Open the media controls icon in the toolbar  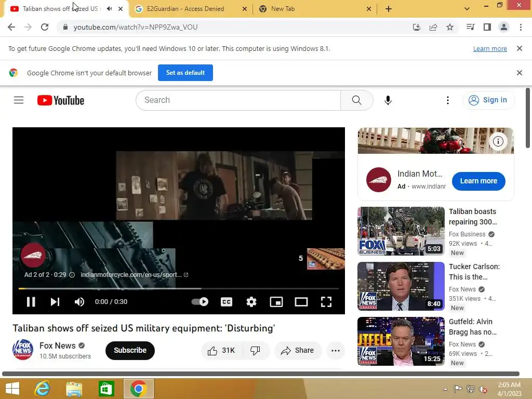click(470, 27)
